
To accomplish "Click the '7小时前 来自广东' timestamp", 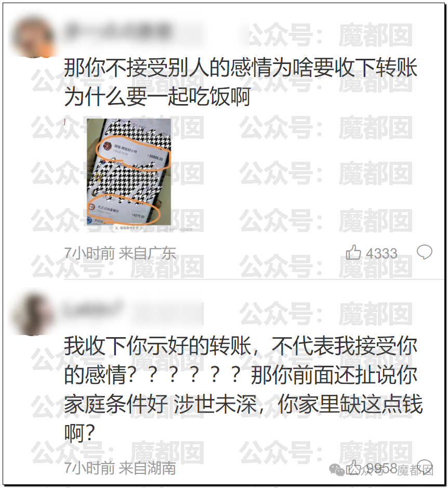I will click(x=120, y=253).
